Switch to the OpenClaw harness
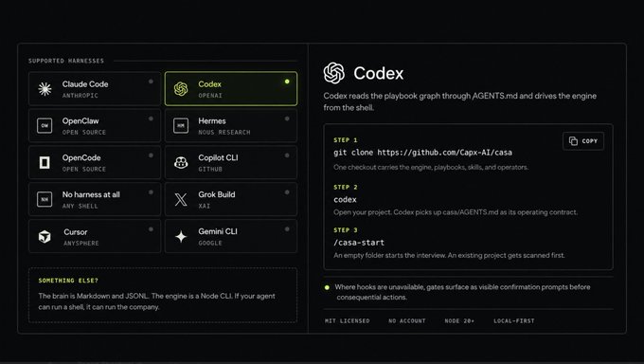This screenshot has width=644, height=364. 95,125
